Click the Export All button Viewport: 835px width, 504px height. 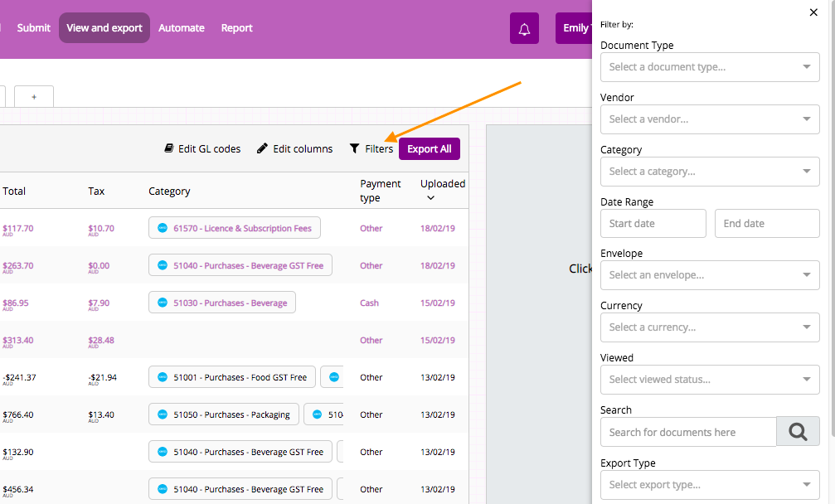click(430, 149)
